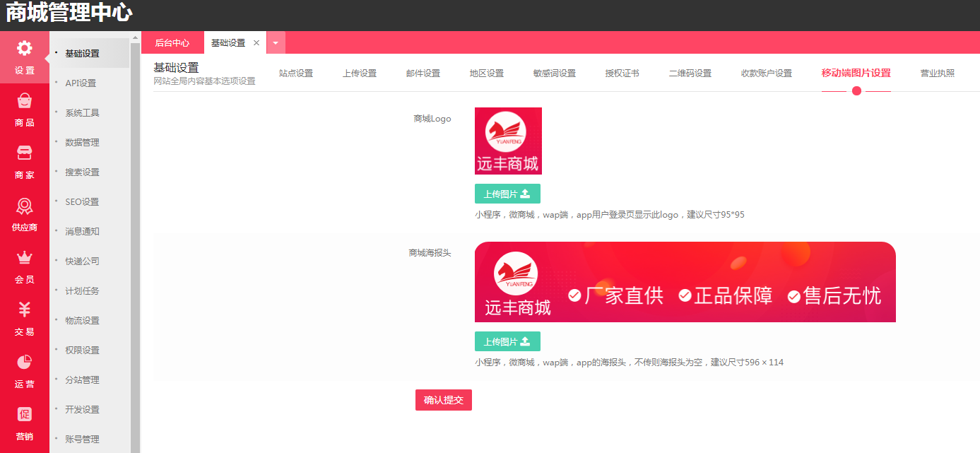Screen dimensions: 980x453
Task: Upload image for 商城海报头
Action: click(x=507, y=341)
